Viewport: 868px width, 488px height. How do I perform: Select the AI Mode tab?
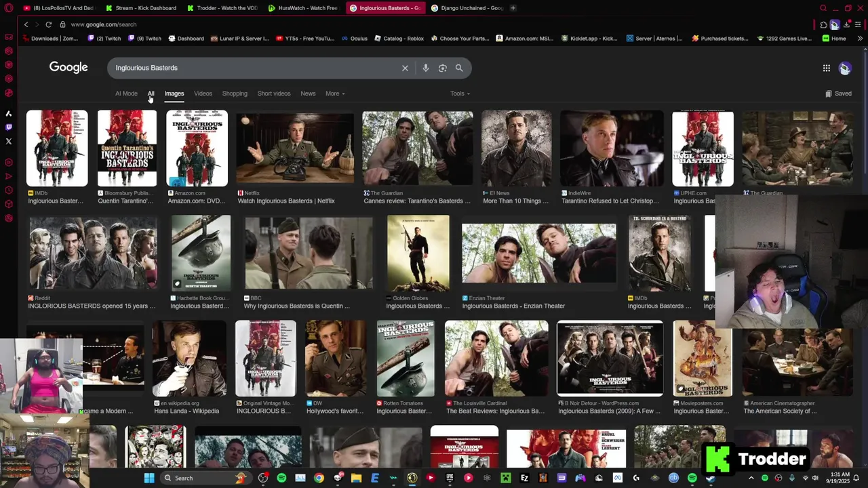click(x=126, y=94)
